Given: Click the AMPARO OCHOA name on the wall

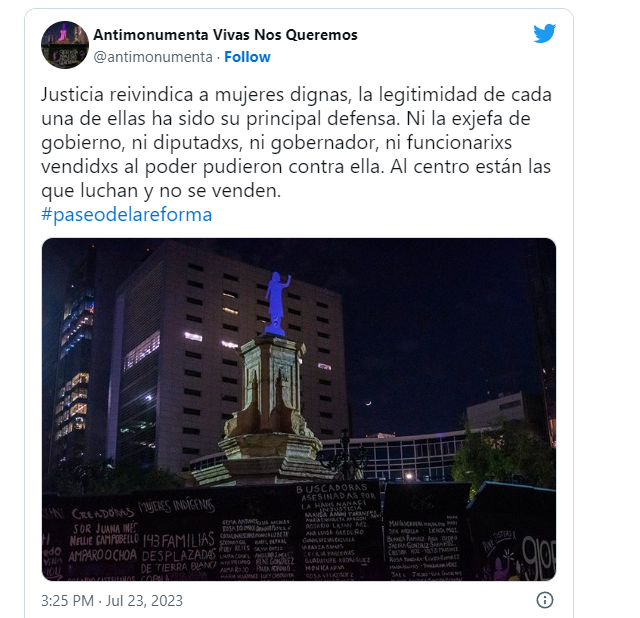Looking at the screenshot, I should click(x=102, y=555).
